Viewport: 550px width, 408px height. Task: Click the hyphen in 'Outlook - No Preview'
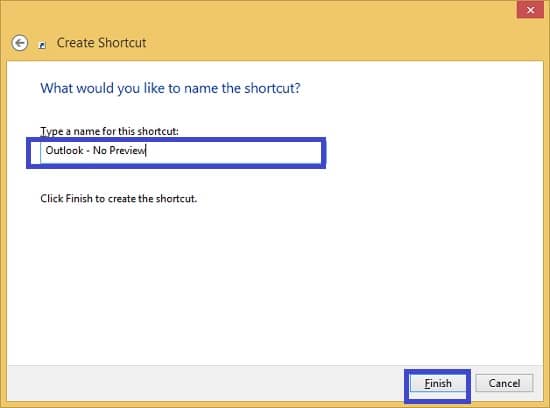click(88, 151)
